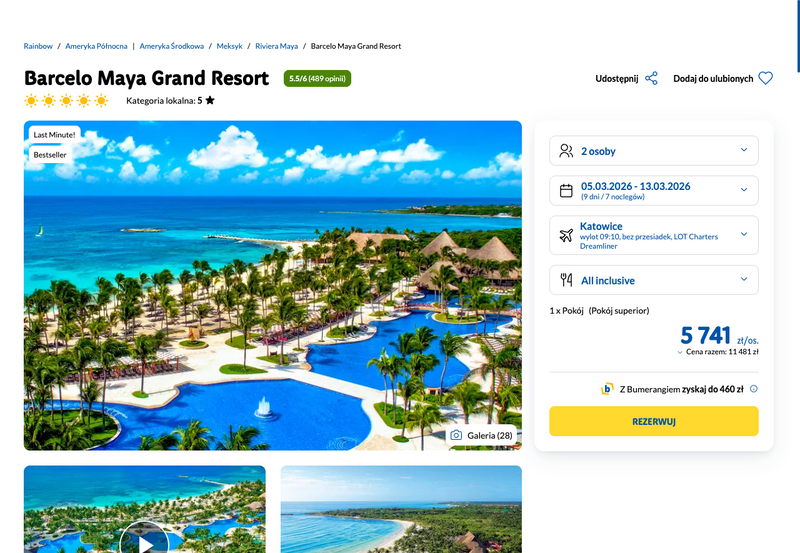Open the 5.5/6 (489 opinii) rating badge

click(317, 79)
